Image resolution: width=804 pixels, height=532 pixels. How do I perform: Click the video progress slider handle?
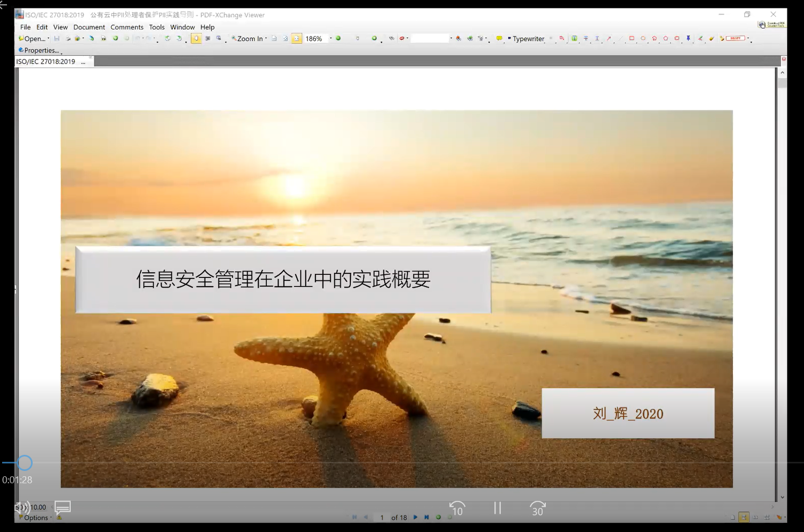(24, 462)
